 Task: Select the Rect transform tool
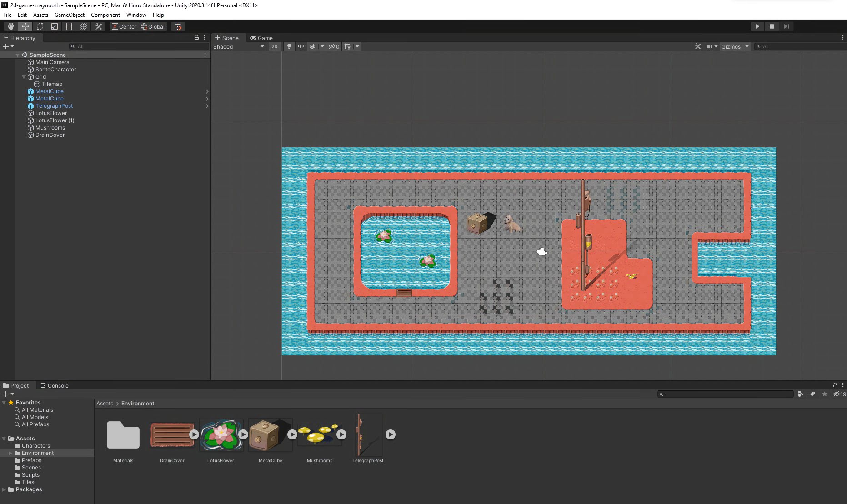tap(69, 26)
